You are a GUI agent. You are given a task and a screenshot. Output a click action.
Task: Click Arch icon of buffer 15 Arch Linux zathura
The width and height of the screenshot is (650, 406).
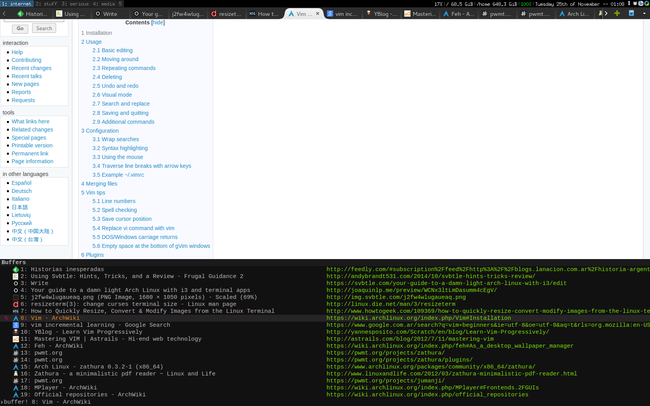[x=16, y=367]
